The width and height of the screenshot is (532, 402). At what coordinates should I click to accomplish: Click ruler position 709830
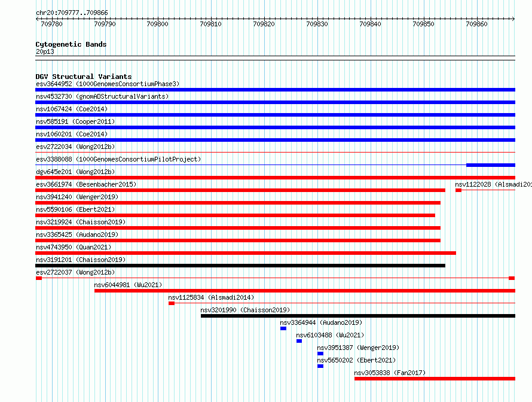317,24
